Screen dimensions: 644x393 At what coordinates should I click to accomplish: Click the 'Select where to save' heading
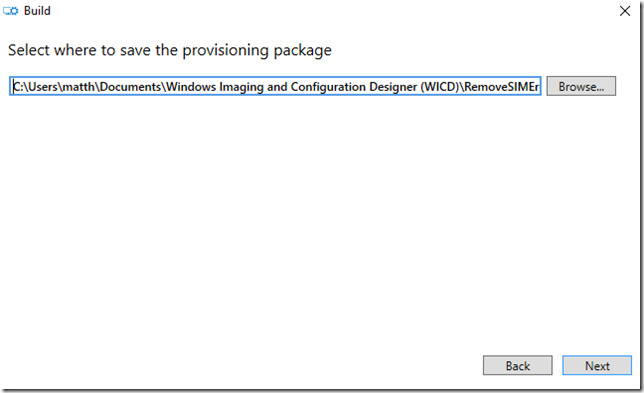point(169,51)
